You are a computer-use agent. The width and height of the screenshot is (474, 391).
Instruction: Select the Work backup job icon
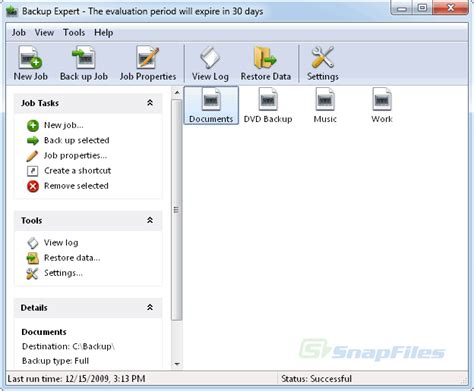click(x=382, y=105)
